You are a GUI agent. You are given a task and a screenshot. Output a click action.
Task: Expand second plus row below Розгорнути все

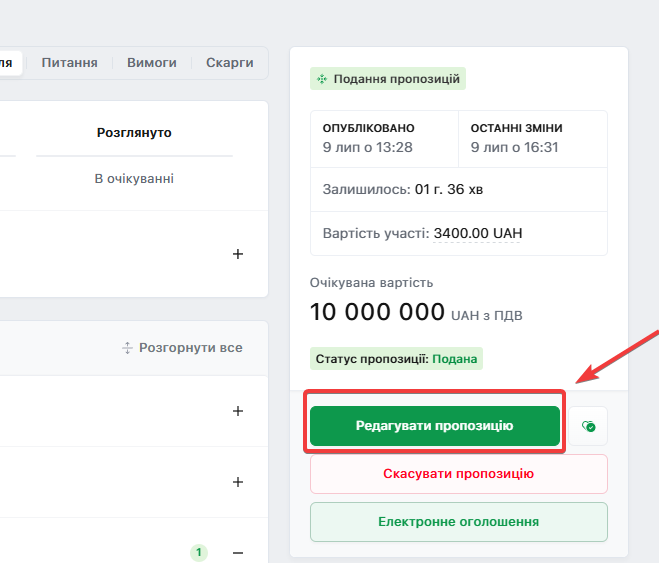238,482
